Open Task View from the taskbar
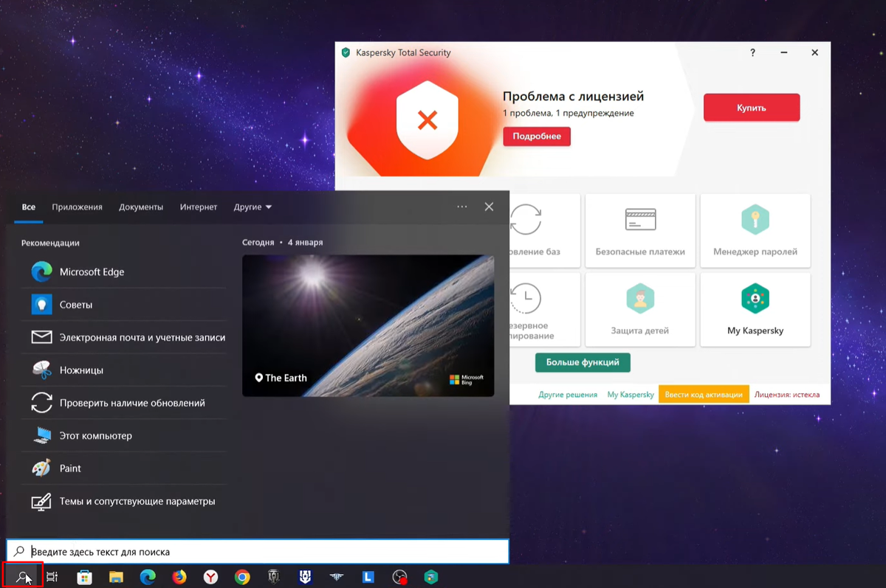 [x=52, y=577]
